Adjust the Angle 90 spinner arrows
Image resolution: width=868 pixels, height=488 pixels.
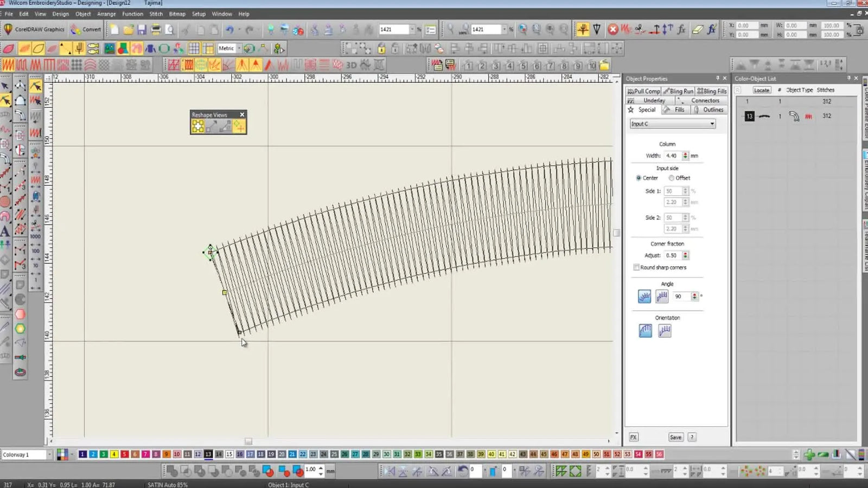click(694, 296)
